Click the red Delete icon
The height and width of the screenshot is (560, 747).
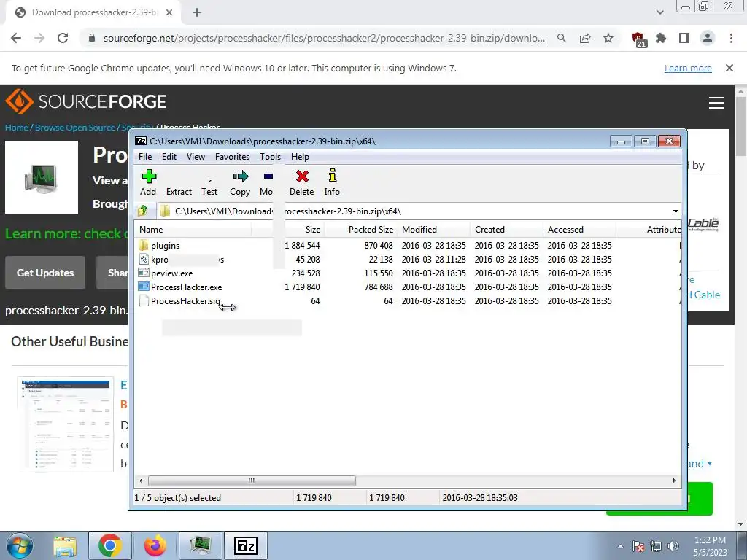coord(302,176)
